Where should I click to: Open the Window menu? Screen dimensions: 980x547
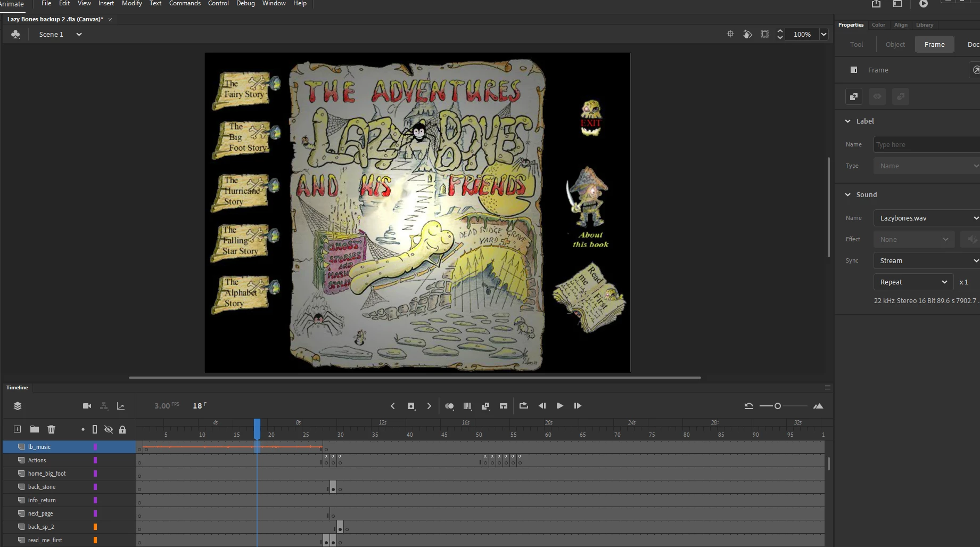(x=274, y=3)
